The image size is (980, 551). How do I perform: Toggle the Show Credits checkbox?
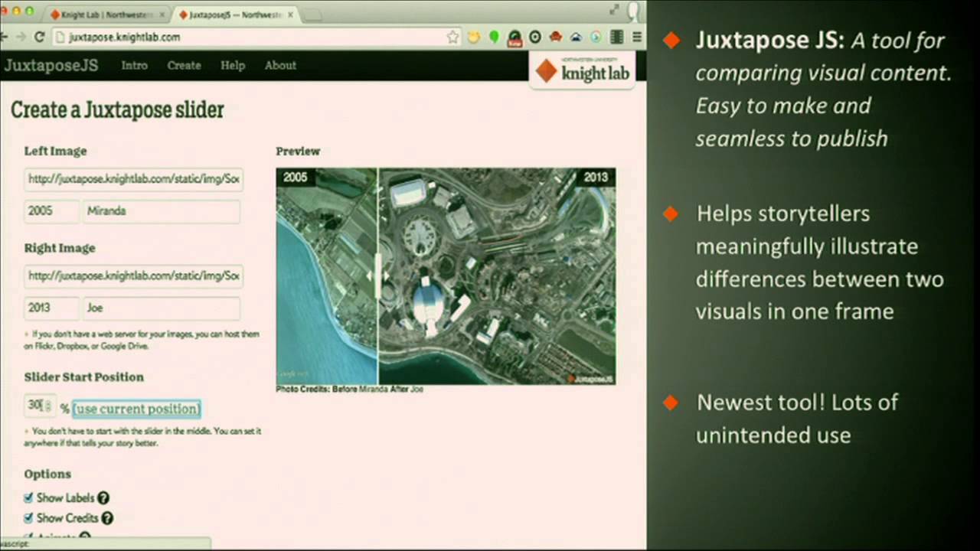tap(28, 518)
